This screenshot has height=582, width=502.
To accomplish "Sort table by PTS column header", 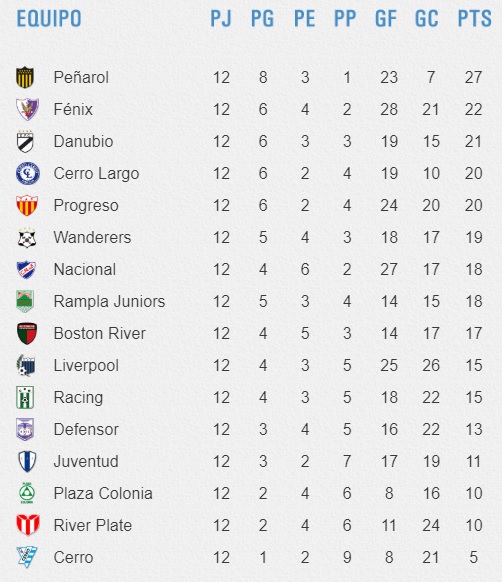I will click(475, 19).
